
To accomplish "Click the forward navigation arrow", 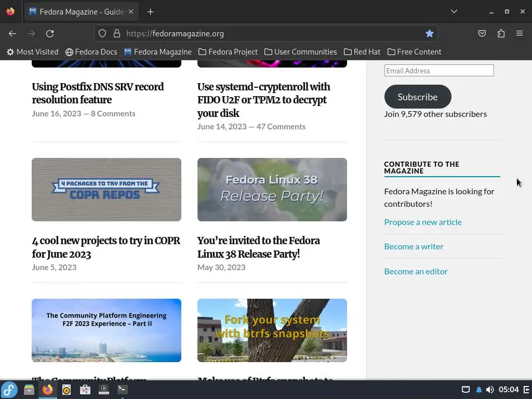I will pos(31,34).
